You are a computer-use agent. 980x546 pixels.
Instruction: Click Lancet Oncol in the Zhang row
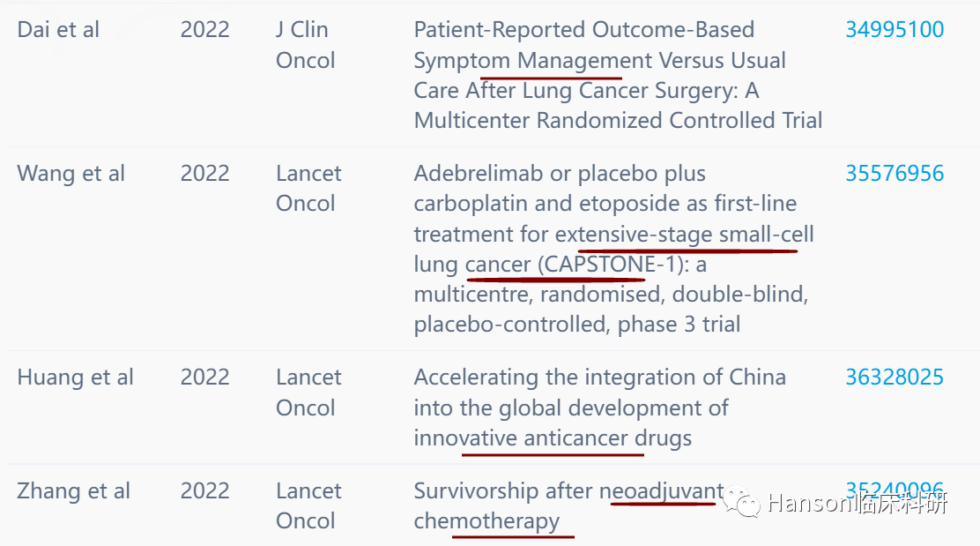(308, 506)
